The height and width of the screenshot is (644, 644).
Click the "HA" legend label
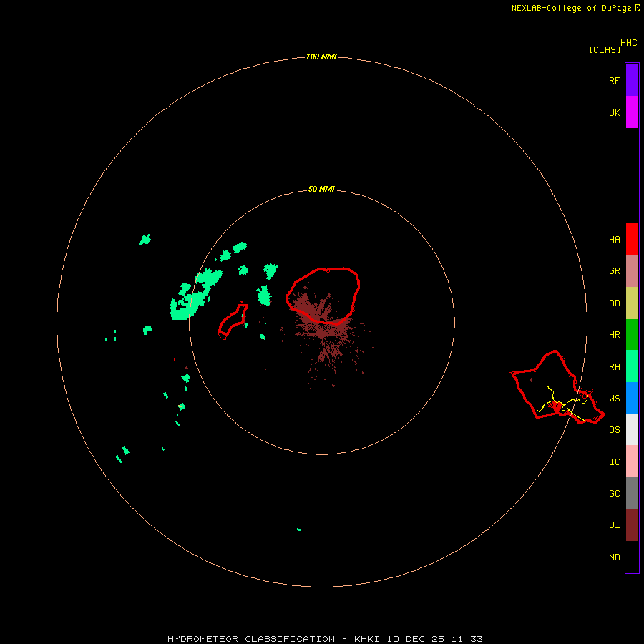(615, 240)
